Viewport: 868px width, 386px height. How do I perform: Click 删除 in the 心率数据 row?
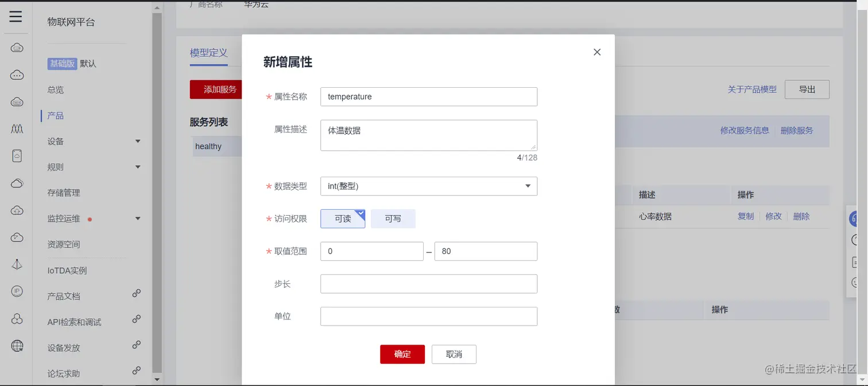[x=801, y=216]
